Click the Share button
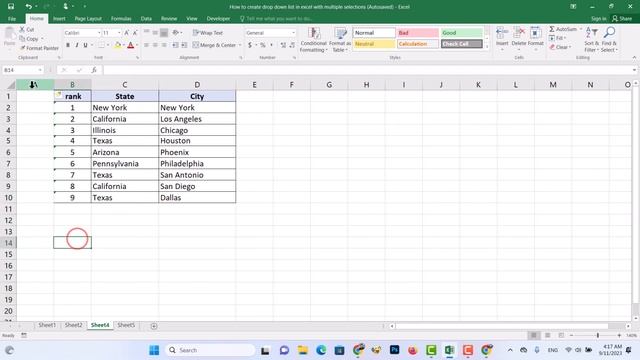The width and height of the screenshot is (640, 360). (622, 18)
